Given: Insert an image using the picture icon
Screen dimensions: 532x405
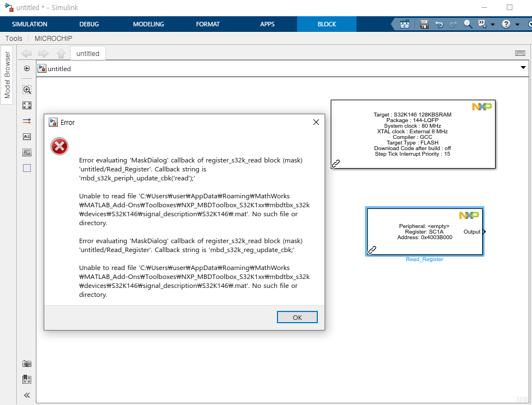Looking at the screenshot, I should 27,152.
